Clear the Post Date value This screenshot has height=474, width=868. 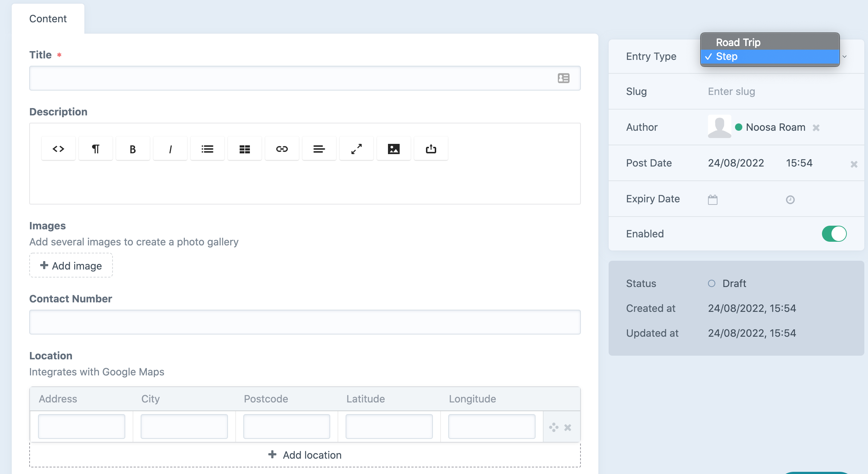pyautogui.click(x=854, y=164)
